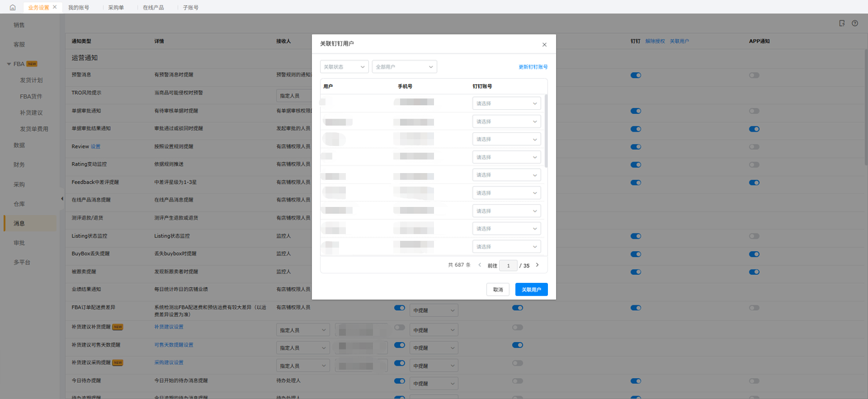
Task: Toggle 钉钉 switch for 预警消息
Action: click(635, 75)
